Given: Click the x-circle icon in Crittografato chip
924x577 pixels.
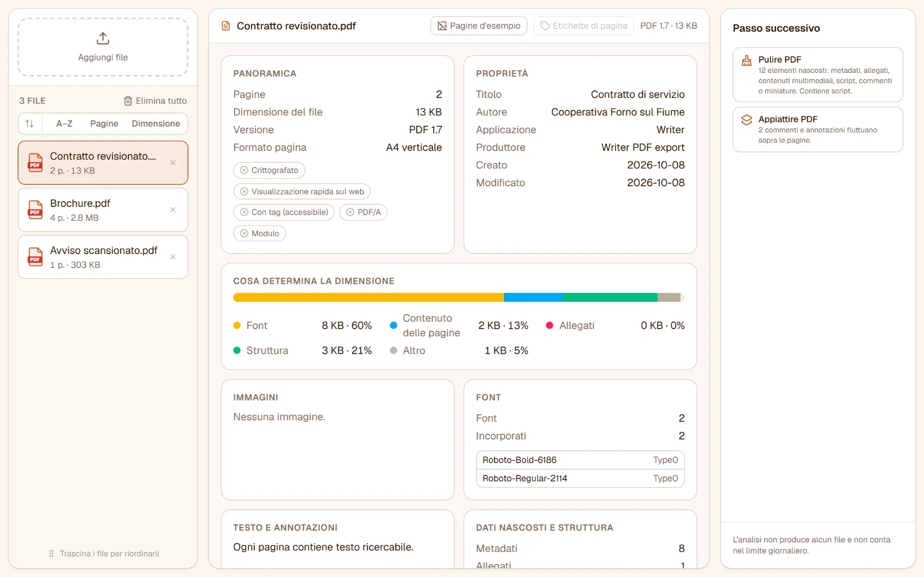Looking at the screenshot, I should pyautogui.click(x=244, y=170).
